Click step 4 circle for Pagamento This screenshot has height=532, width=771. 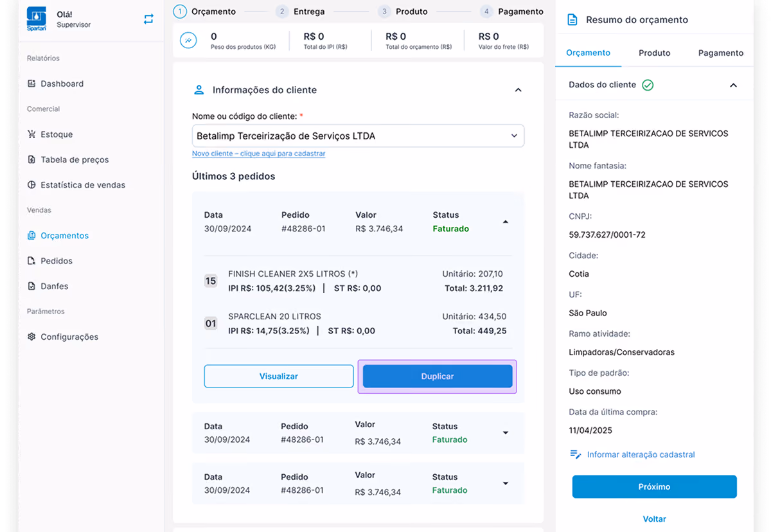point(486,11)
